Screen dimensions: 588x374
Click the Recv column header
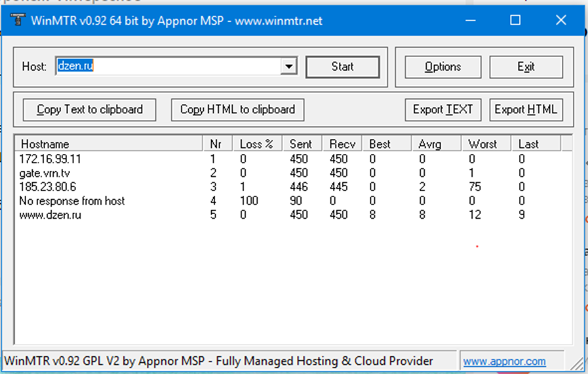342,144
